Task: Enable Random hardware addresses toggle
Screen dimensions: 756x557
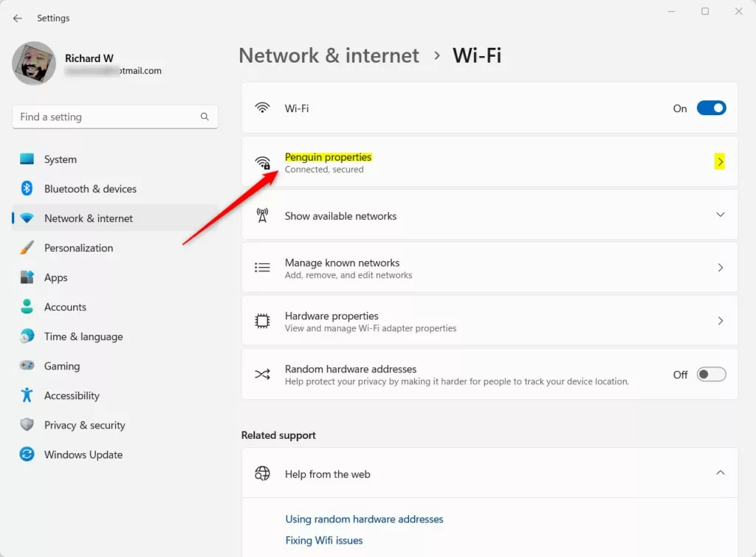Action: pyautogui.click(x=711, y=375)
